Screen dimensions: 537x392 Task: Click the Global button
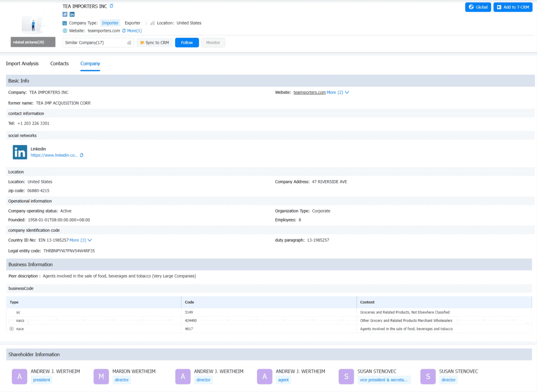[x=478, y=7]
